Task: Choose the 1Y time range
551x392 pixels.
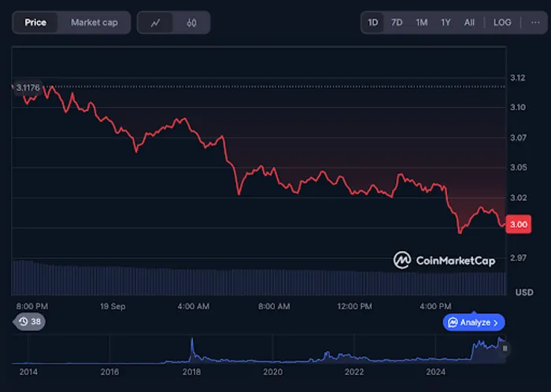Action: click(x=446, y=22)
